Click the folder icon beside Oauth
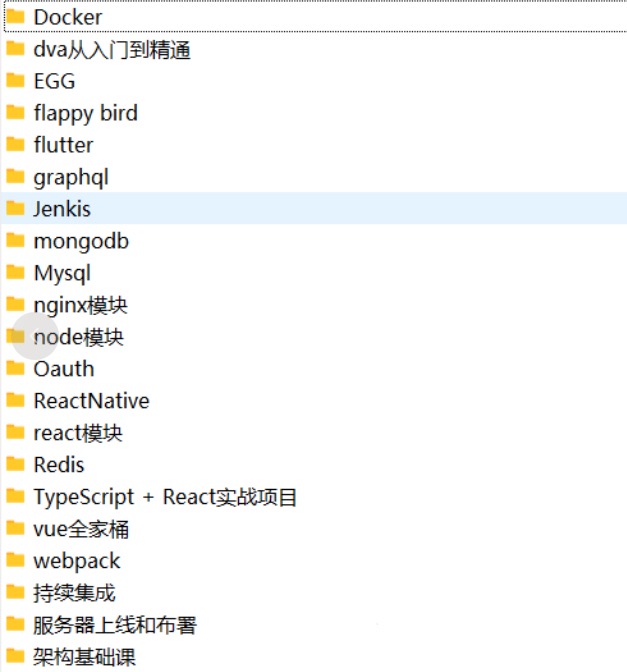Screen dimensions: 627x672 [15, 369]
